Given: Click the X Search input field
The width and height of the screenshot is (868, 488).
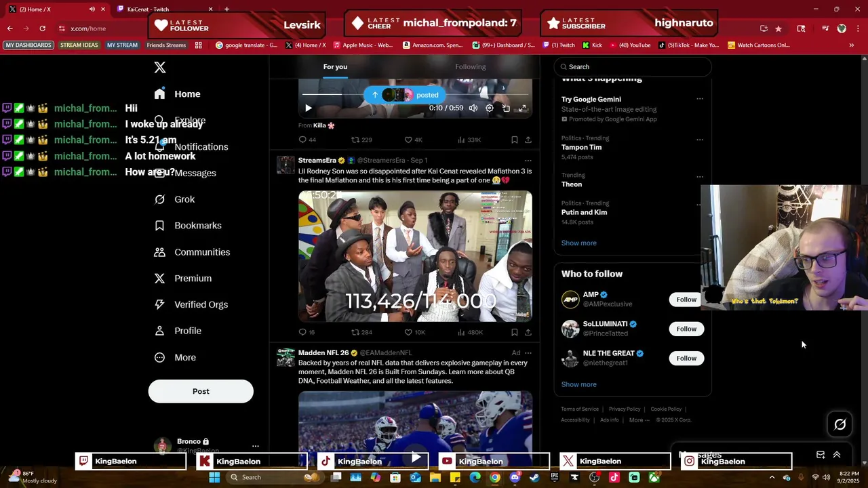Looking at the screenshot, I should tap(633, 66).
